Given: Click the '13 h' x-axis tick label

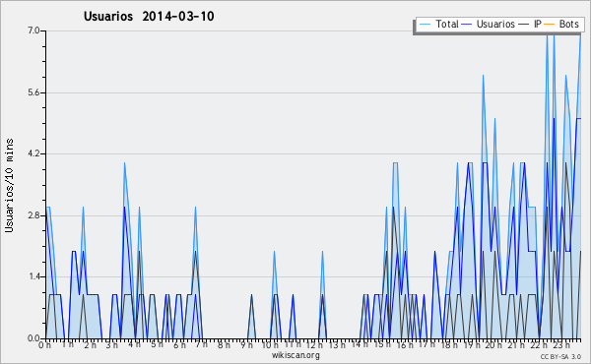Looking at the screenshot, I should pos(337,345).
